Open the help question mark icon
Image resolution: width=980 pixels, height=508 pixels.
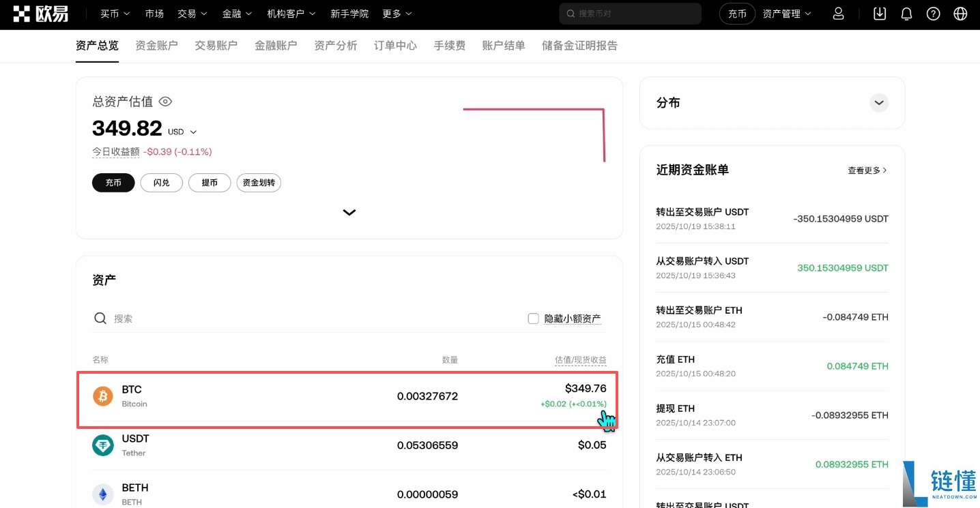[x=933, y=14]
